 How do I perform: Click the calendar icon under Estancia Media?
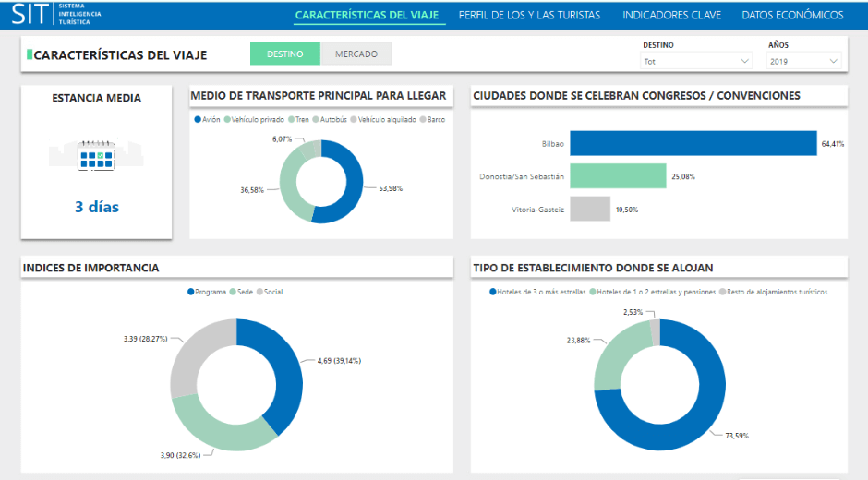(x=97, y=157)
